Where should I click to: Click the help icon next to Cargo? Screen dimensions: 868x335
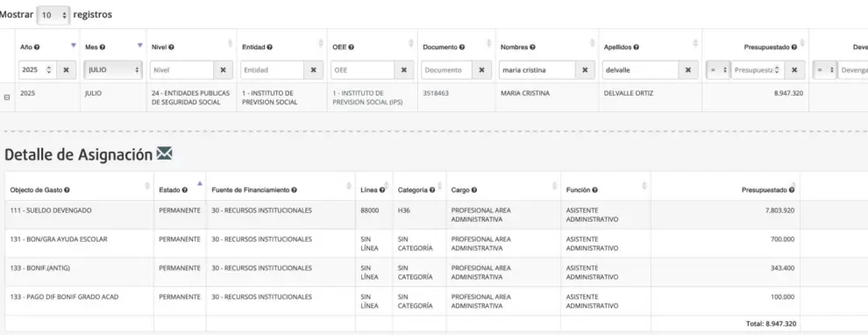[474, 190]
